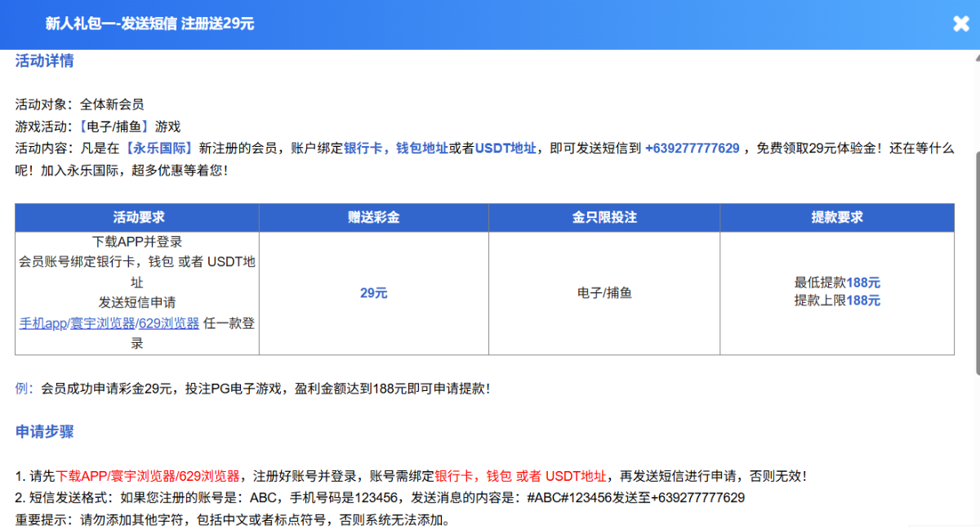Open the underlined 629浏览器 link in table
The height and width of the screenshot is (529, 980).
(169, 323)
